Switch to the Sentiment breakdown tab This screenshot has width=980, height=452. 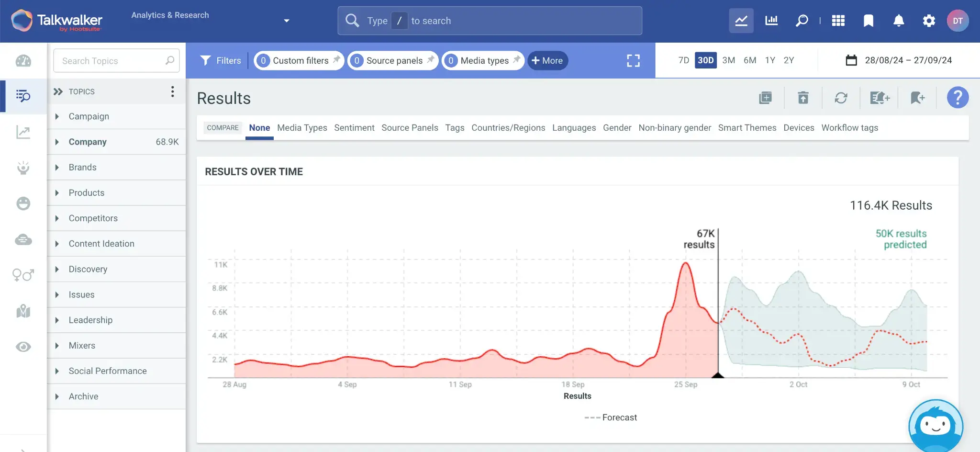(x=354, y=128)
